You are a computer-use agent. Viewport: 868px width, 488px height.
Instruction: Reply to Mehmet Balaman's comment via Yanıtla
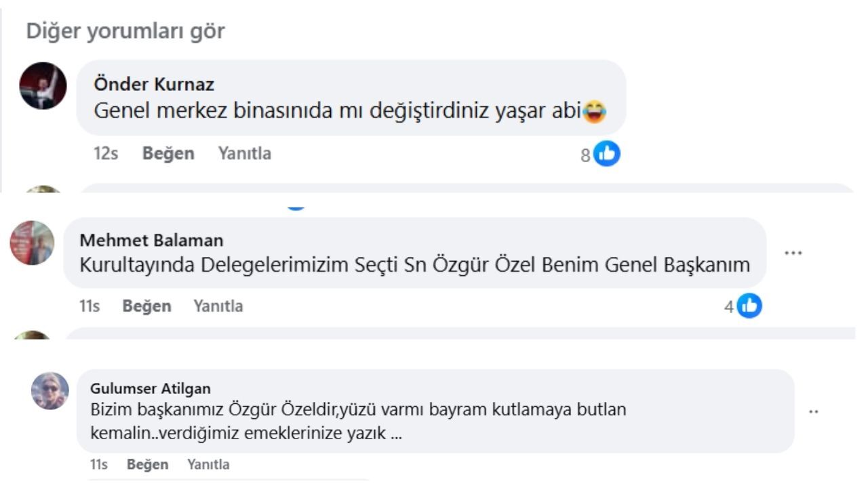(218, 306)
